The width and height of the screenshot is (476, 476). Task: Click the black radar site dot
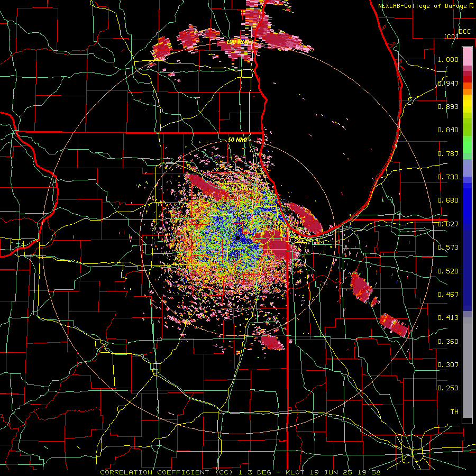click(238, 238)
